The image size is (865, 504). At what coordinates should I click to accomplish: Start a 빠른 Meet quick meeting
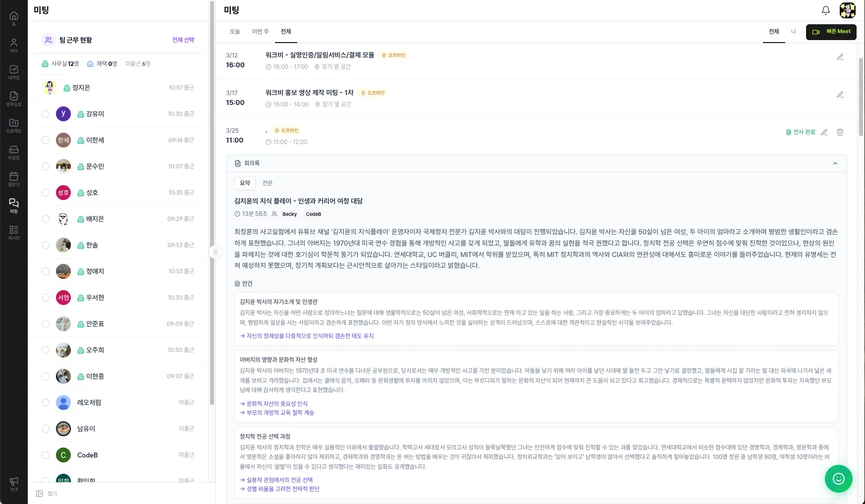(x=831, y=32)
